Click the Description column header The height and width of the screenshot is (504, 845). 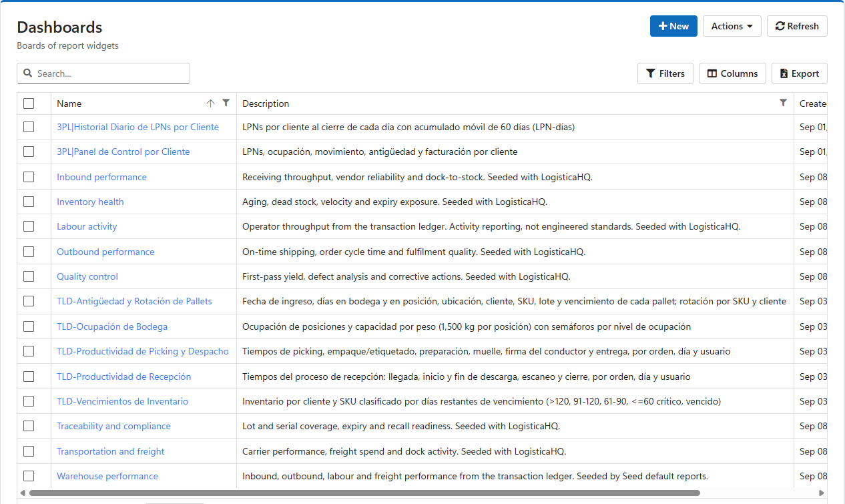point(515,103)
